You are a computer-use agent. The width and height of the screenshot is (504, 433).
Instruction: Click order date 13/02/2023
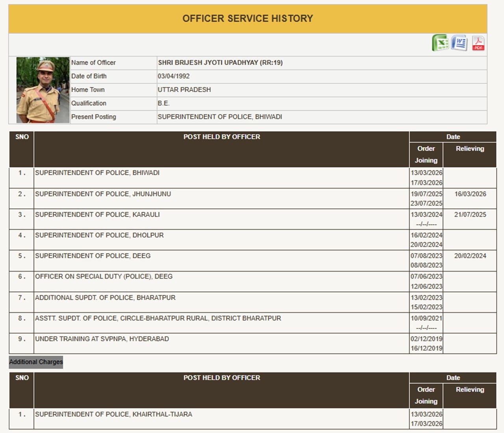426,298
